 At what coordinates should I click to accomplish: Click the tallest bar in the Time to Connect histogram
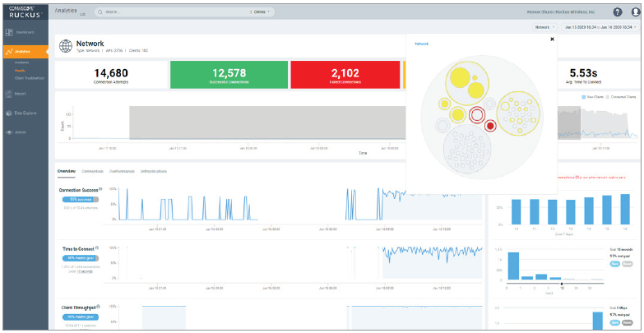(x=513, y=266)
